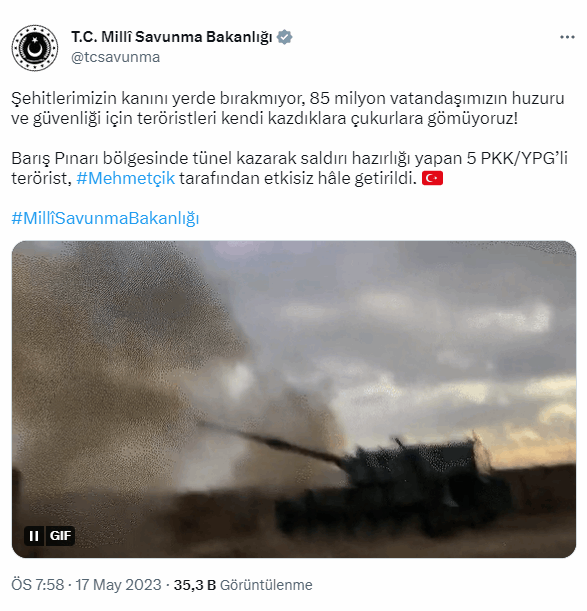
Task: Open the #Mehmetçik hashtag
Action: pyautogui.click(x=126, y=178)
